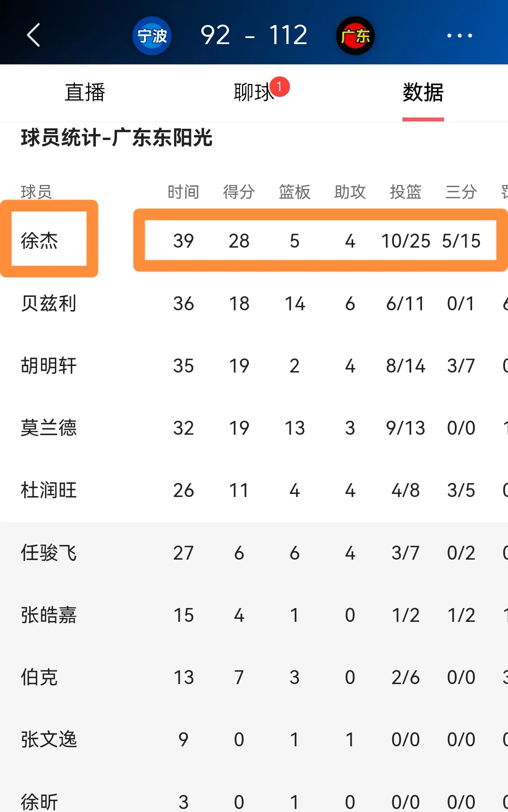Select the 得分 column header
Screen dimensions: 508x812
(x=239, y=192)
